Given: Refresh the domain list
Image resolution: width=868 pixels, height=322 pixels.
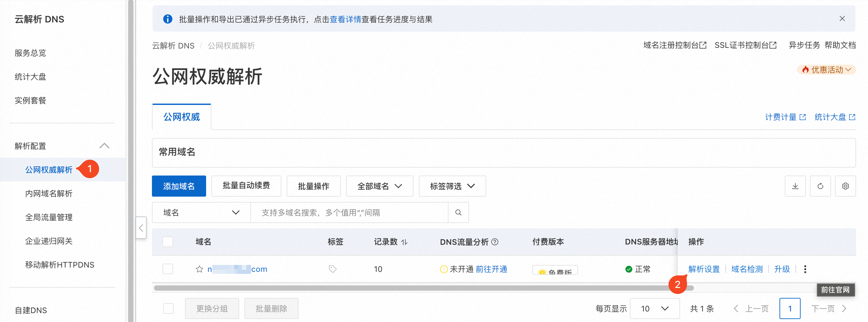Looking at the screenshot, I should [820, 186].
